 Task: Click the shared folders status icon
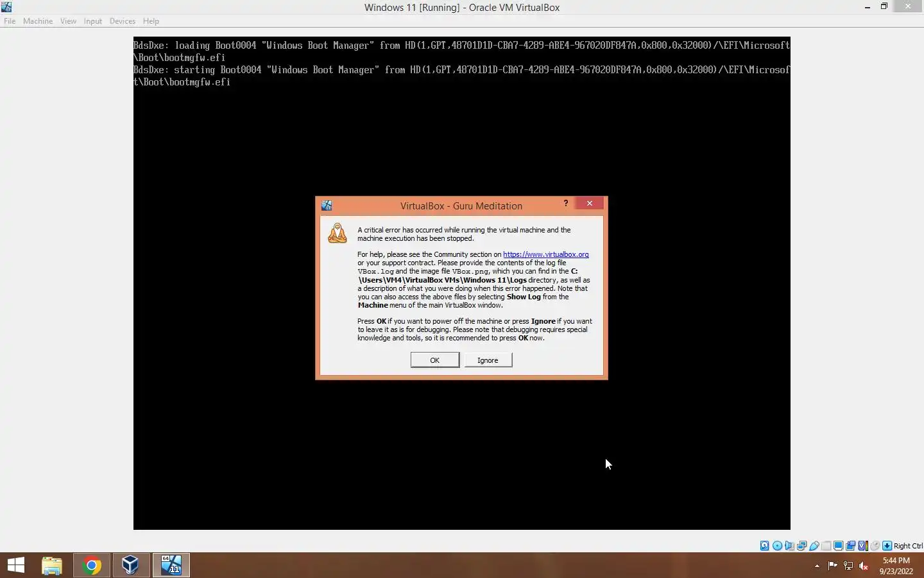point(826,546)
